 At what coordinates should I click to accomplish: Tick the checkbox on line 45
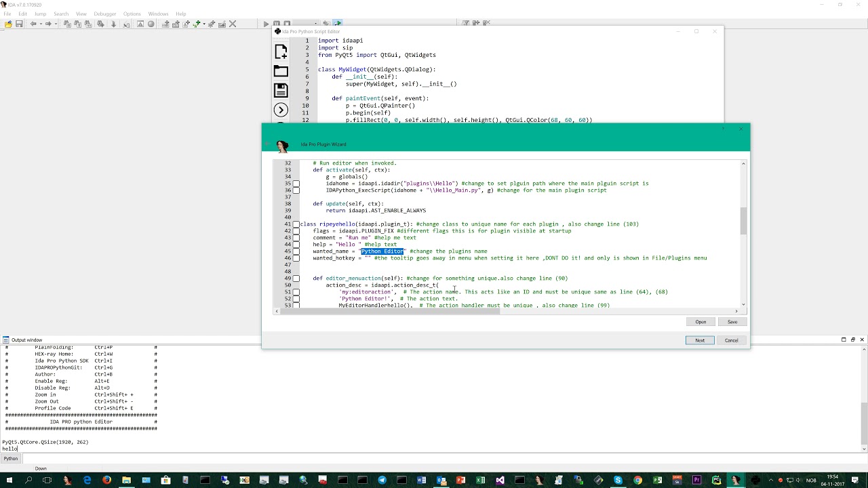tap(296, 251)
